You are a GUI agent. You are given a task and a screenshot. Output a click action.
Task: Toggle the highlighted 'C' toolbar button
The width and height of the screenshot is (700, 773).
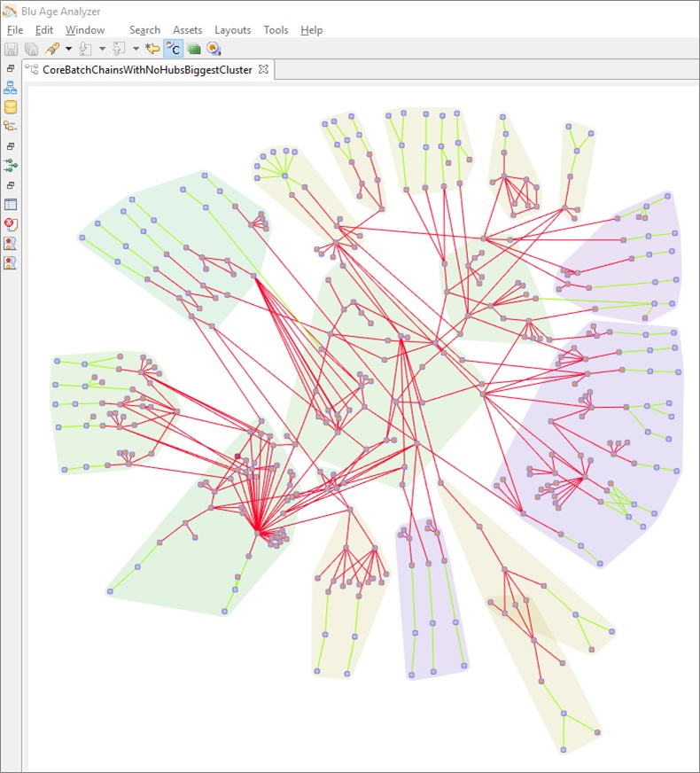(173, 49)
